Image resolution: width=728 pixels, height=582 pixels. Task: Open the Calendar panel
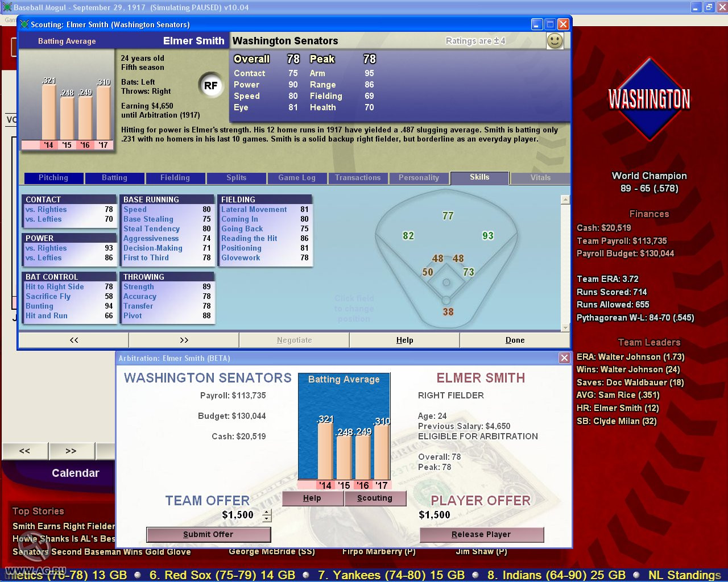tap(75, 473)
